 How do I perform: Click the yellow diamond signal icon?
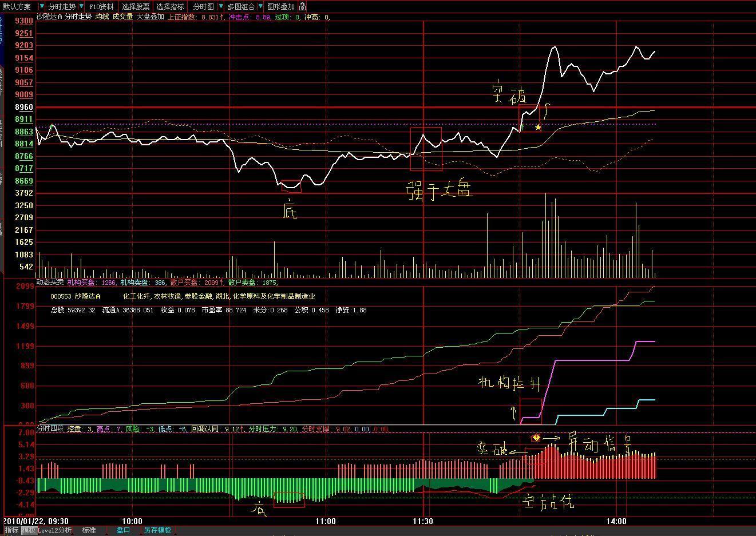pos(536,438)
